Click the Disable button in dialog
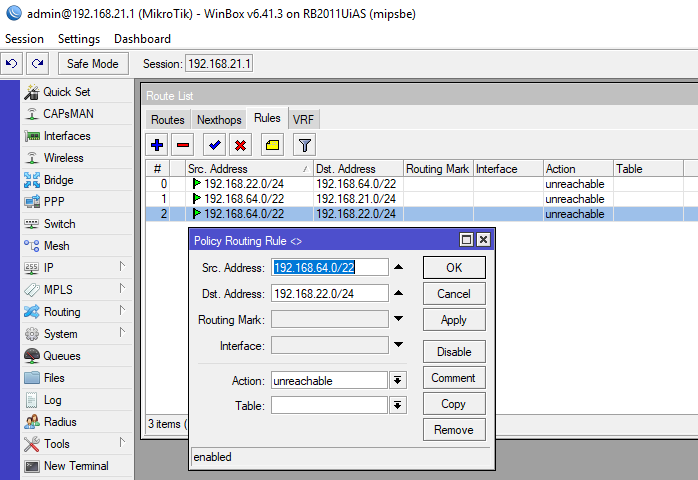The width and height of the screenshot is (698, 480). [x=453, y=352]
